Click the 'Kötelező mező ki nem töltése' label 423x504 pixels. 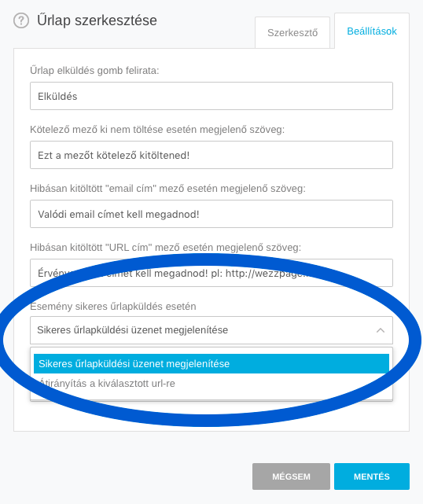click(x=157, y=130)
